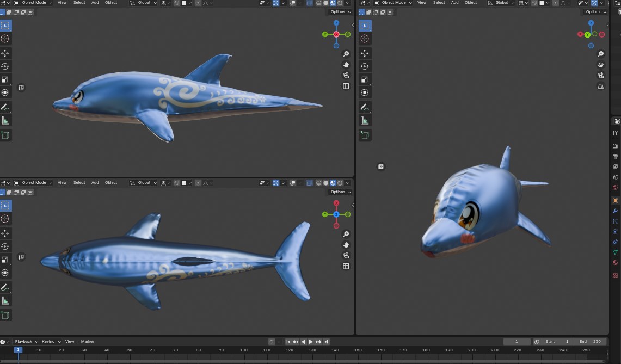This screenshot has width=621, height=364.
Task: Expand the Options dropdown in bottom-left viewport
Action: click(340, 192)
